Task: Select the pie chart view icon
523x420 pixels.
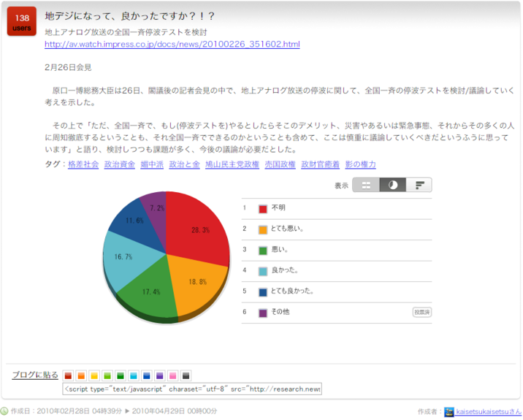Action: pos(392,185)
